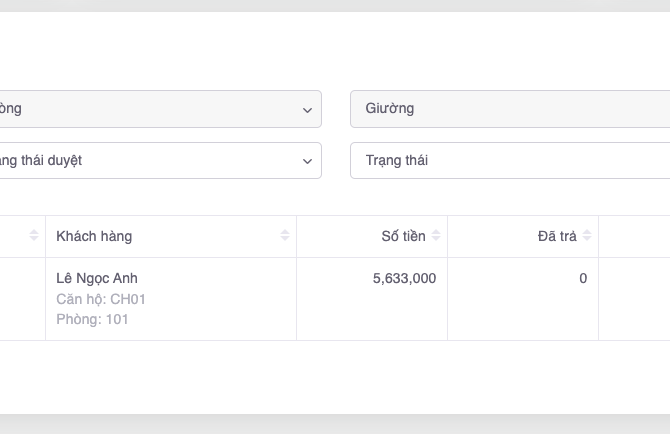Click the paid amount 0 cell
670x434 pixels.
pos(583,279)
